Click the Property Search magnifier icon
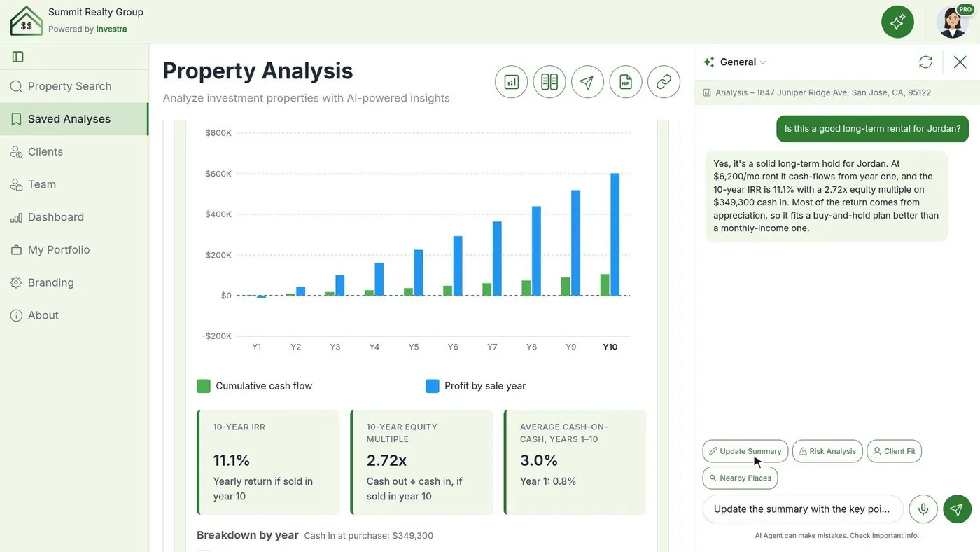Image resolution: width=980 pixels, height=552 pixels. click(16, 86)
